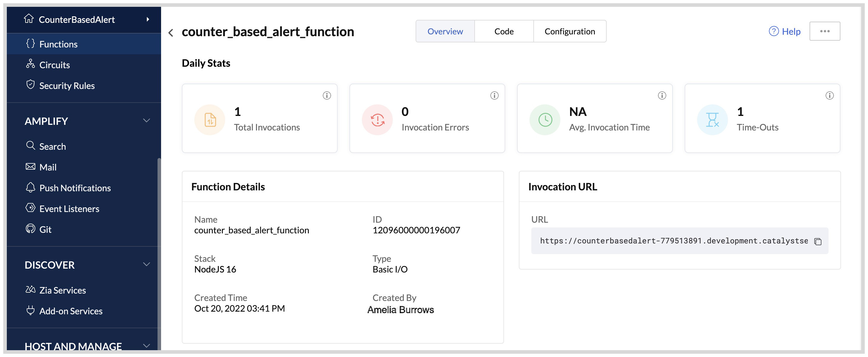868x357 pixels.
Task: Click the Security Rules sidebar icon
Action: coord(31,85)
